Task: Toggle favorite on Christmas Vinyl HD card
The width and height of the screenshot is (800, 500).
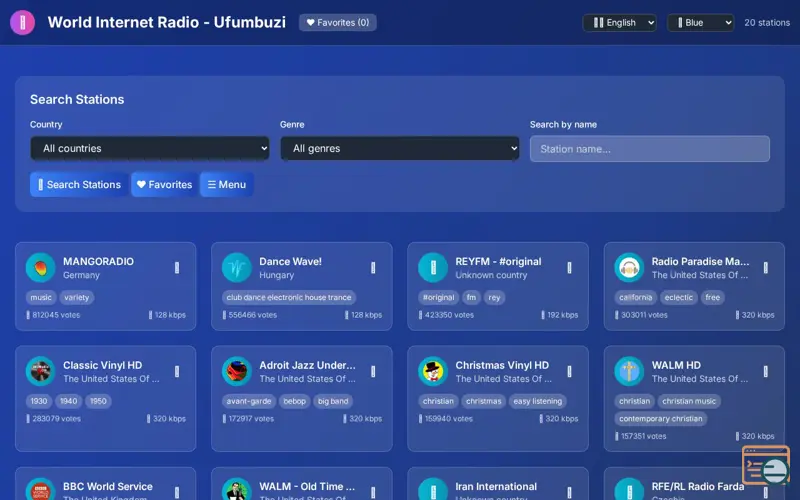Action: click(x=569, y=371)
